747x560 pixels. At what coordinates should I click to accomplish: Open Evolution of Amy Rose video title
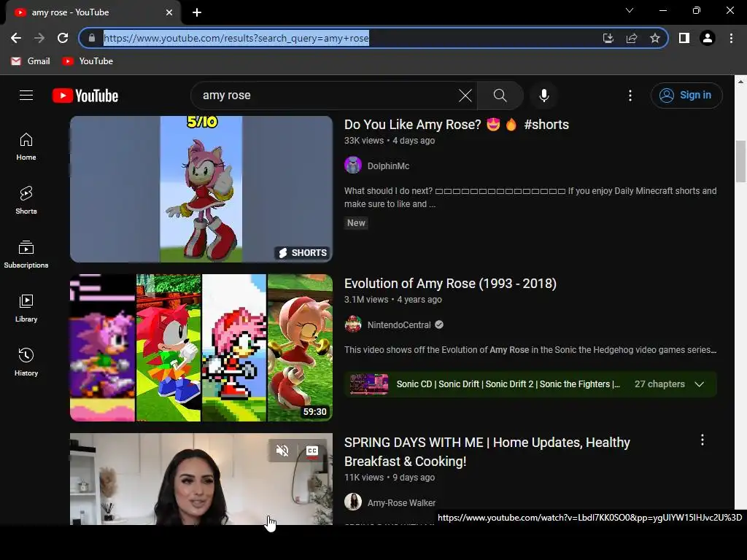[x=450, y=284]
